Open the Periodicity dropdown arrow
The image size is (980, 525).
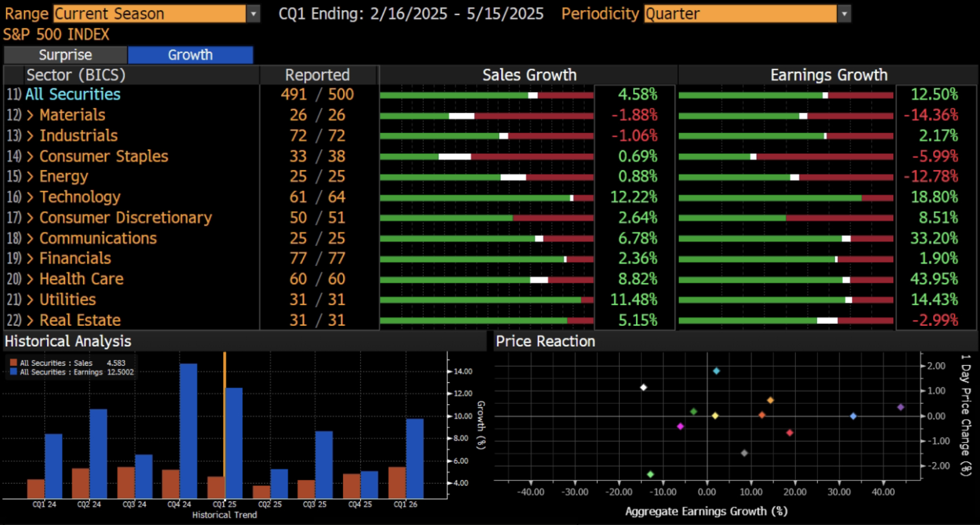(844, 14)
